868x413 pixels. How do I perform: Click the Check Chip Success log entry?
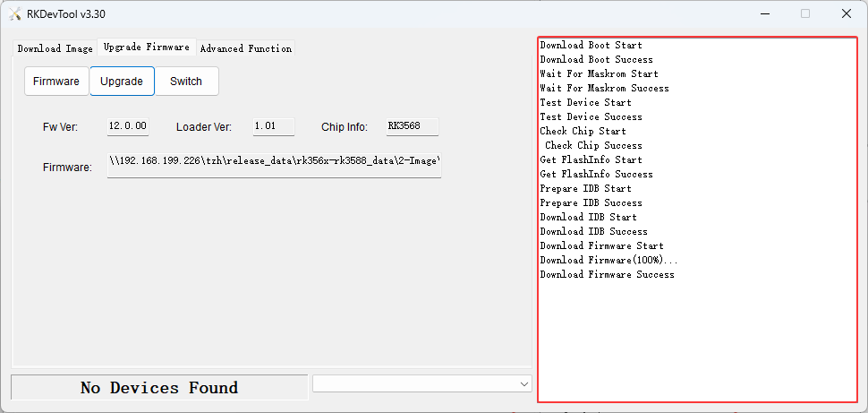click(x=593, y=145)
